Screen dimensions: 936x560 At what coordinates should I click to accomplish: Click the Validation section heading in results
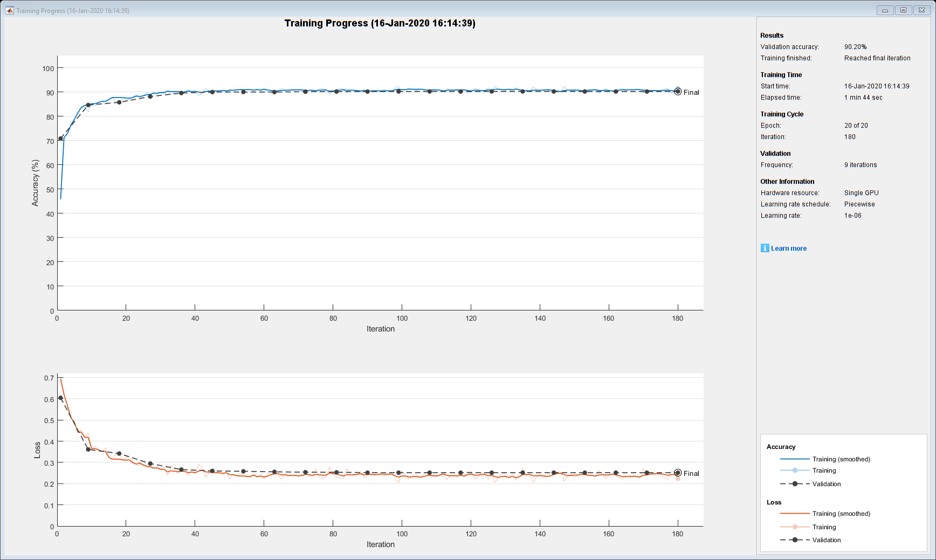click(x=775, y=154)
